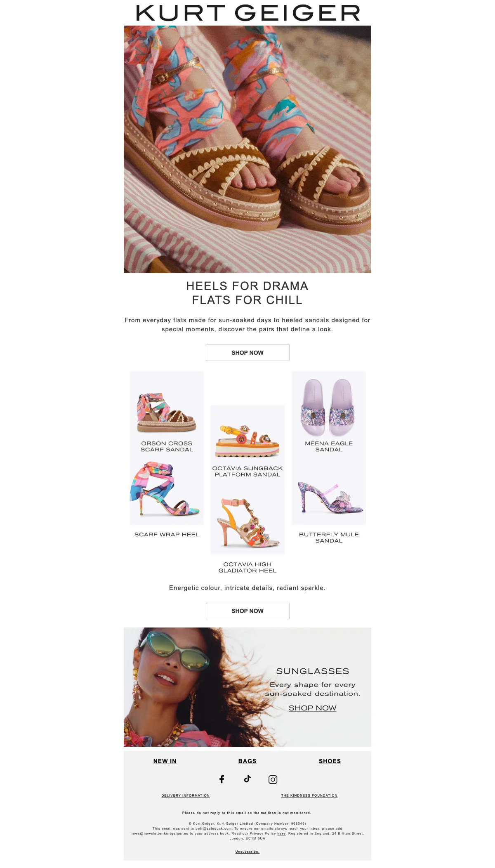Open the SHOES footer menu link
Image resolution: width=495 pixels, height=868 pixels.
point(330,761)
